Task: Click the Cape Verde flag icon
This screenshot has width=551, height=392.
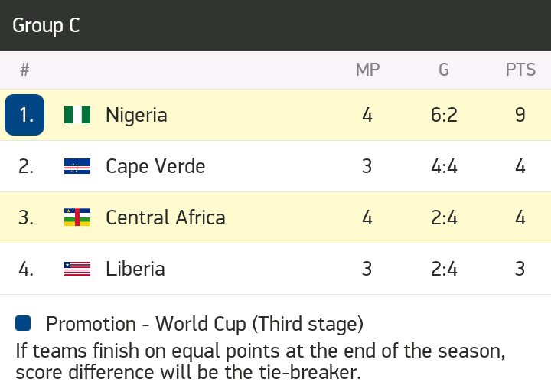Action: 77,166
